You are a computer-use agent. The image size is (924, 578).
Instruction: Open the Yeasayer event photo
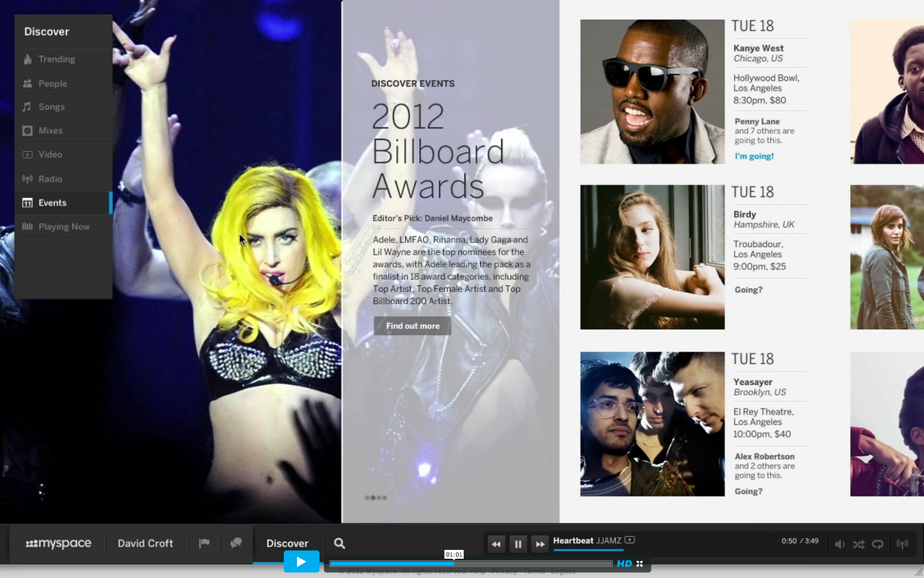[652, 424]
